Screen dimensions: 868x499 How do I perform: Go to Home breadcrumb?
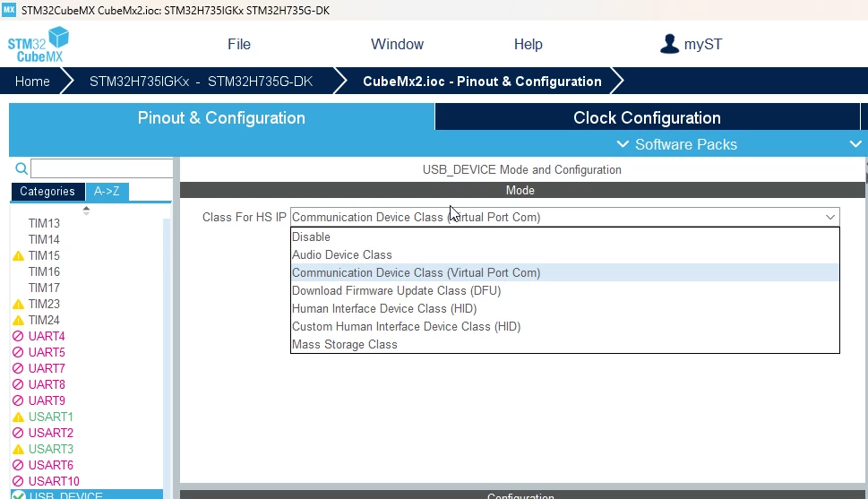(x=32, y=82)
